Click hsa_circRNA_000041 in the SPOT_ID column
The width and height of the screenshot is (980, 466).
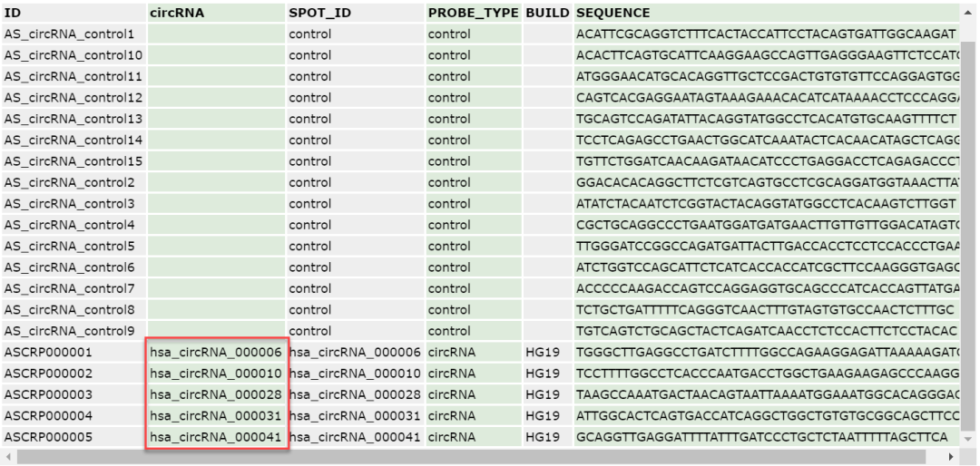click(x=355, y=437)
